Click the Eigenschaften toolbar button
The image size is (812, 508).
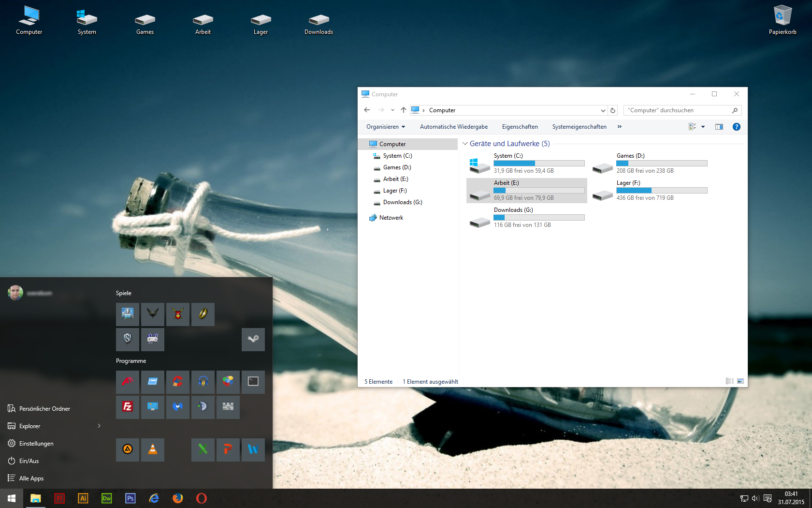(520, 127)
